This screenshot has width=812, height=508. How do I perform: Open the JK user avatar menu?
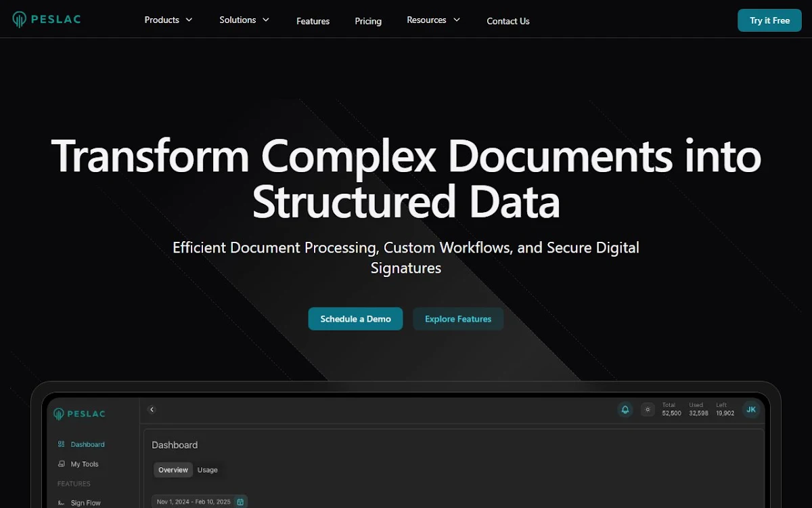click(751, 409)
